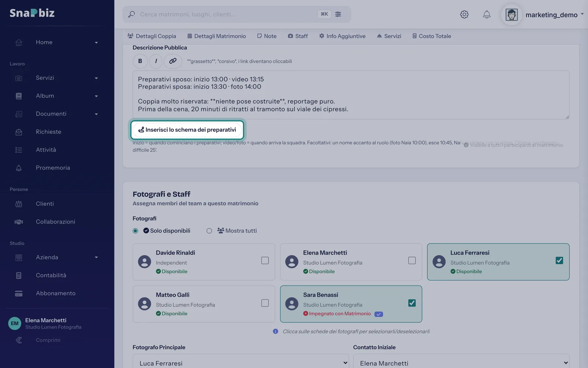The height and width of the screenshot is (368, 588).
Task: Apply italic formatting button
Action: pyautogui.click(x=156, y=61)
